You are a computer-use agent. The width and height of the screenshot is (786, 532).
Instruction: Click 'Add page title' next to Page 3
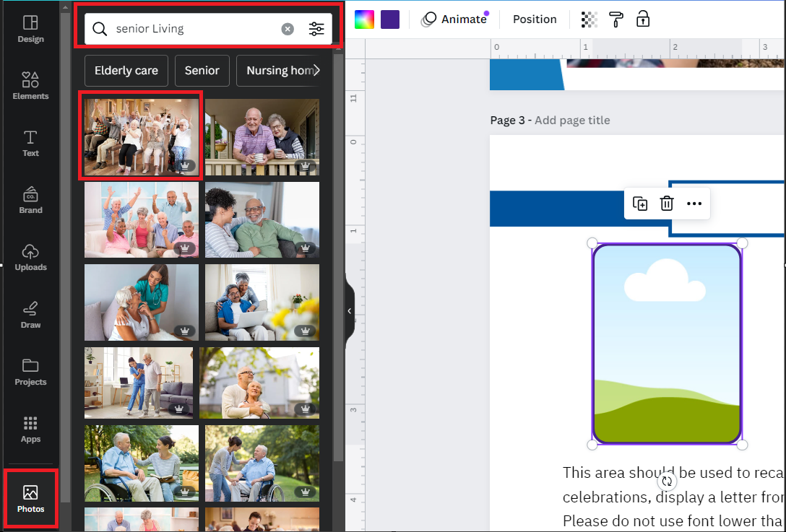(572, 121)
